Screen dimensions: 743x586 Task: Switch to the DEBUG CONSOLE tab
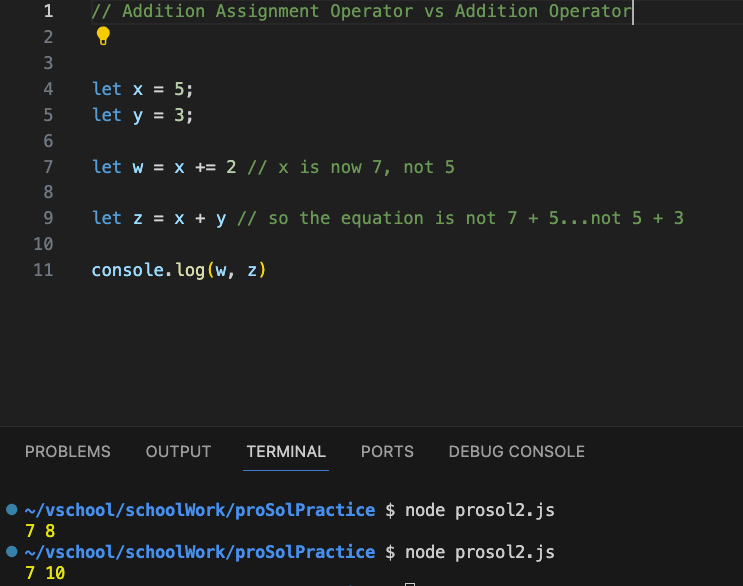pos(516,451)
